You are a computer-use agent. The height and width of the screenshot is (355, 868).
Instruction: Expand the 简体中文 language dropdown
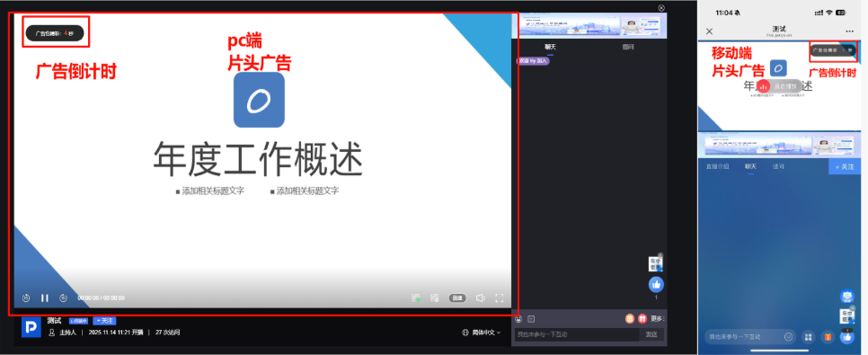click(x=482, y=333)
